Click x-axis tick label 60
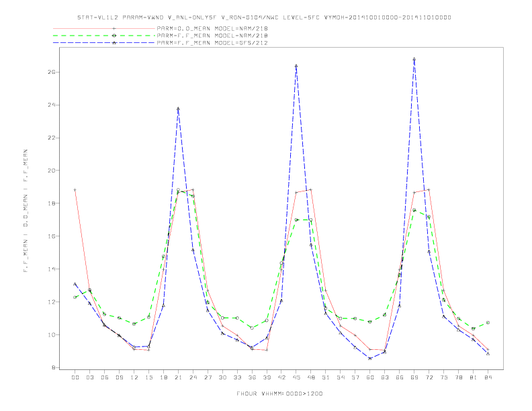This screenshot has width=532, height=411. pos(370,377)
